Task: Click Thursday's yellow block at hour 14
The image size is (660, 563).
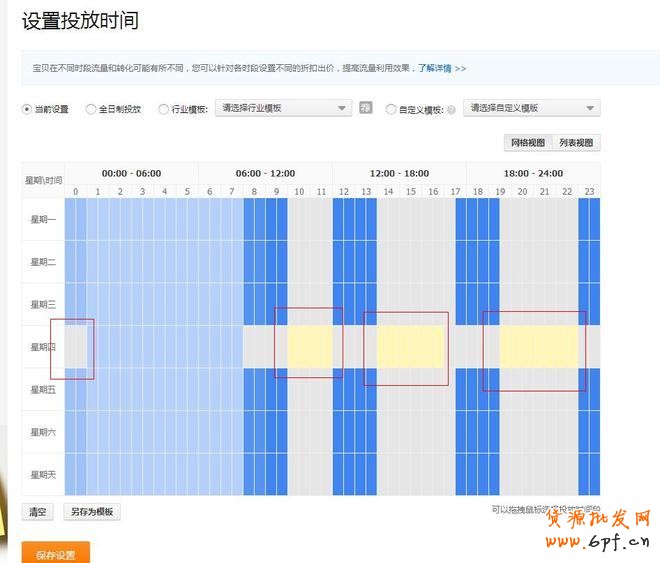Action: tap(410, 346)
